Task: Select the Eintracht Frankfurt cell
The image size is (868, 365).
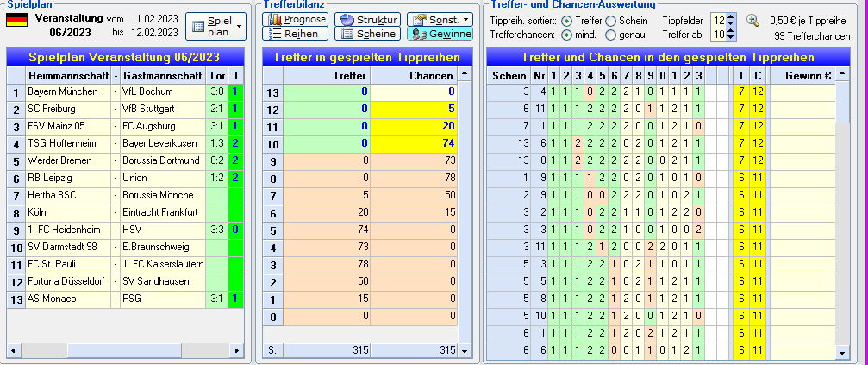Action: (163, 212)
